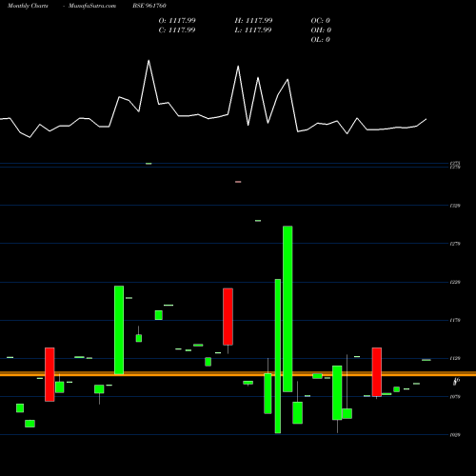Click the 1129 price axis label

coord(455,358)
